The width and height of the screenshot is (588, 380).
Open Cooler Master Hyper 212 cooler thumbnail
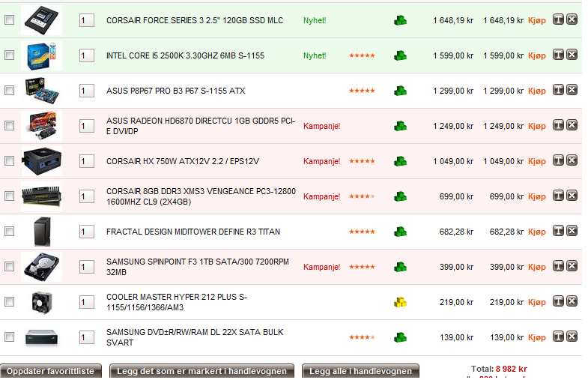(42, 302)
